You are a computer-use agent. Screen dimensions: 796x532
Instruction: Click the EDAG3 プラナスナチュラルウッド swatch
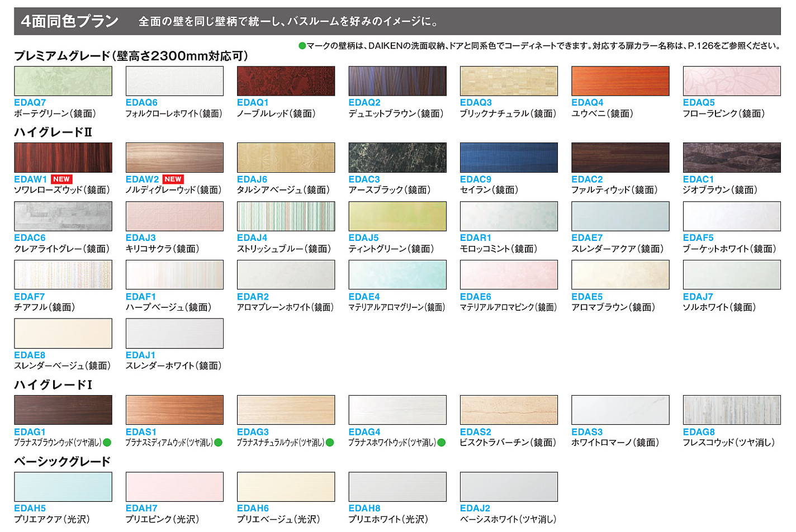[x=286, y=410]
